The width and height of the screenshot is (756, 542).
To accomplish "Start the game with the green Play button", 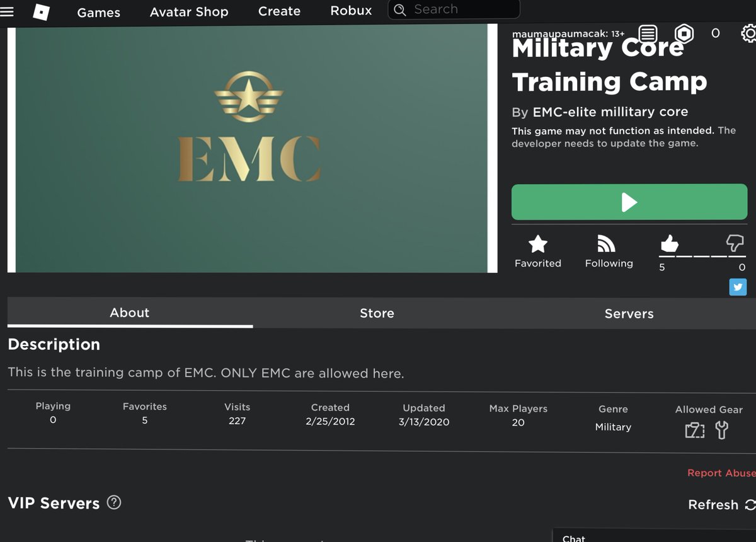I will point(629,202).
